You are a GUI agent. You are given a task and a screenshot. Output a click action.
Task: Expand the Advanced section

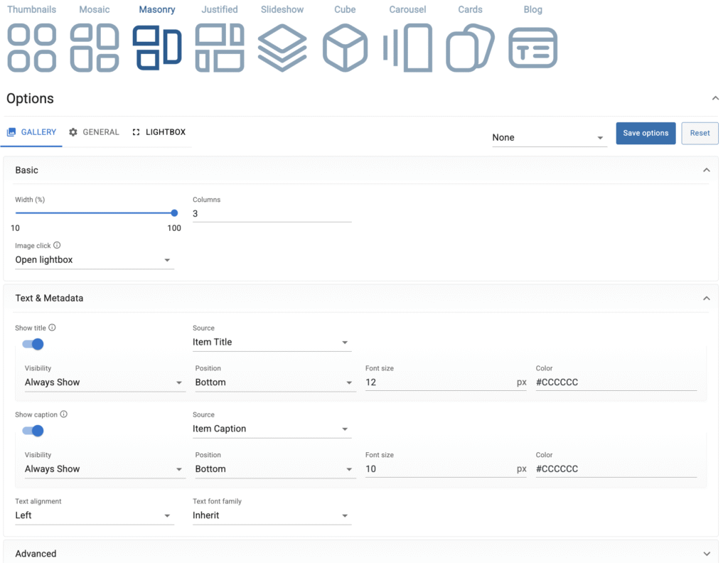click(706, 554)
